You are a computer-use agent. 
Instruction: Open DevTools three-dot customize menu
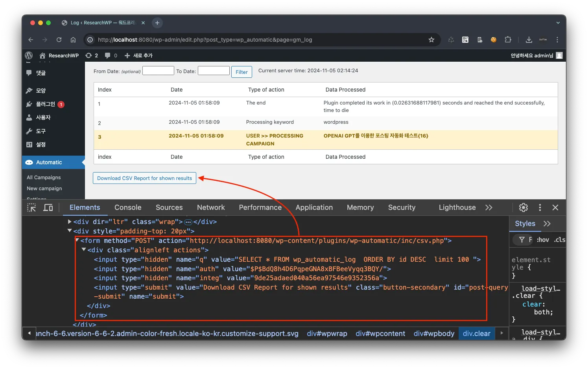click(540, 207)
